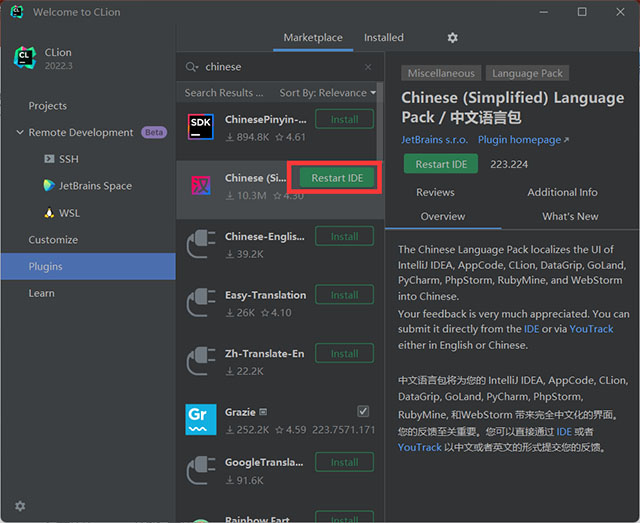Open the What's New tab
Screen dimensions: 640x523
570,216
